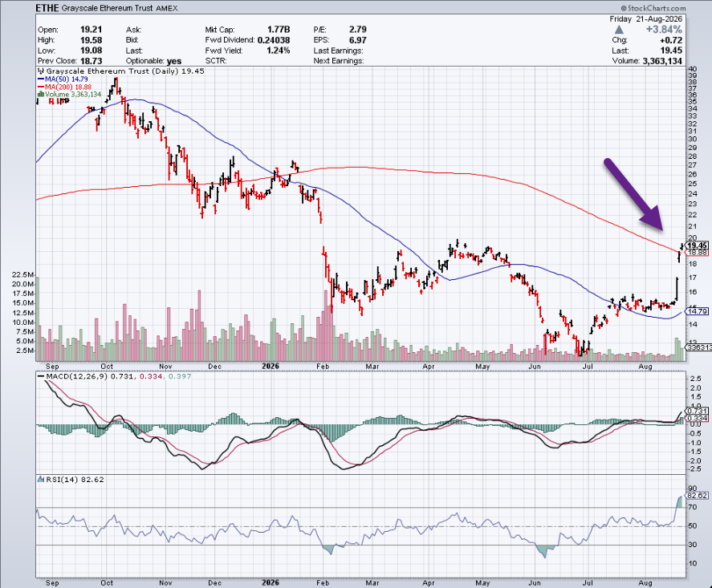Select the High price 19.58
Image resolution: width=712 pixels, height=588 pixels.
pos(92,40)
